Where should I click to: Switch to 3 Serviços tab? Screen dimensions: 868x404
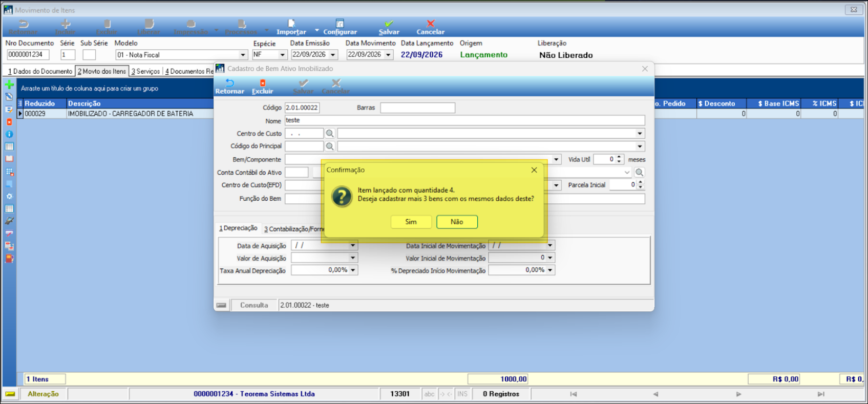point(146,71)
